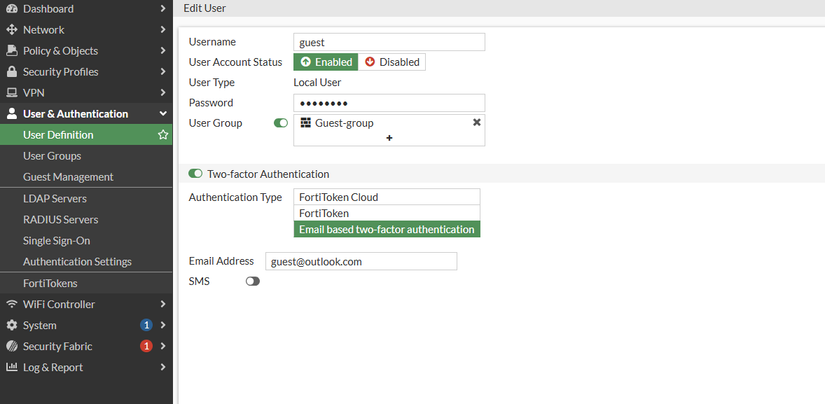Viewport: 825px width, 404px height.
Task: Click the favorite star on User Definition
Action: 163,135
